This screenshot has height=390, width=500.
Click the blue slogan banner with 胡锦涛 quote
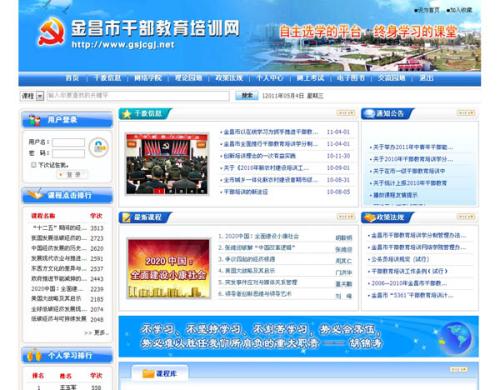(x=299, y=336)
